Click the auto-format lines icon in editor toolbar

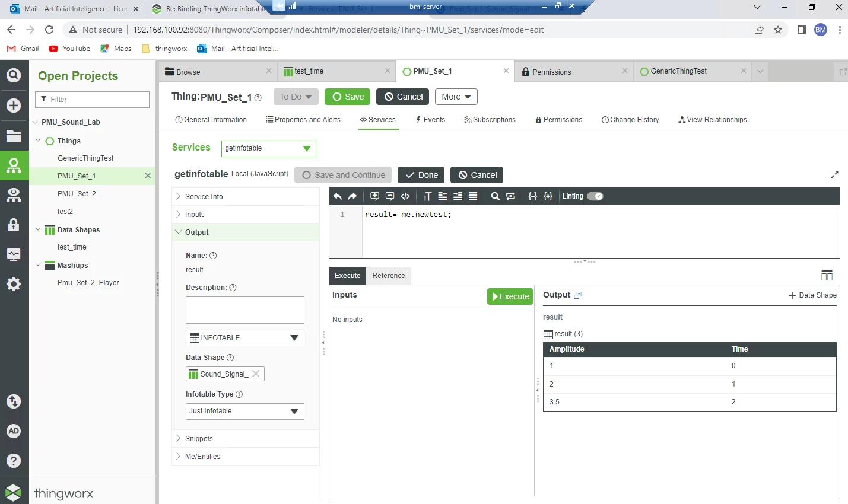point(473,196)
